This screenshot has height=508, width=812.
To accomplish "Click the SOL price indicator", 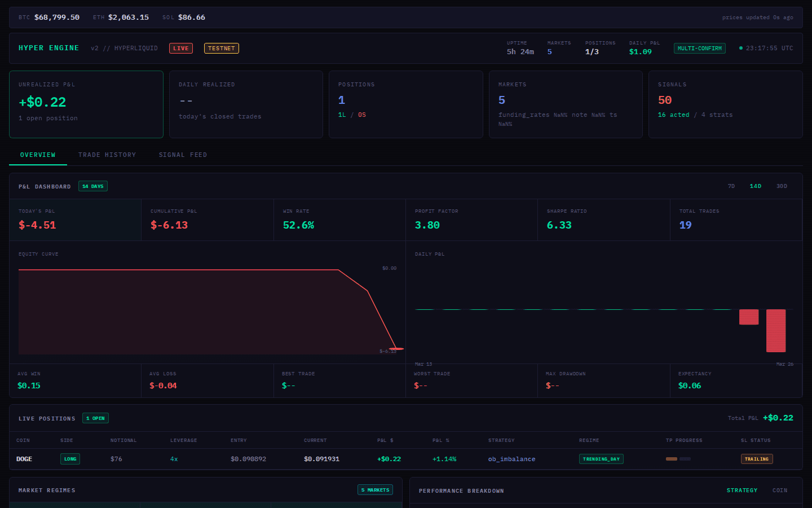I will [x=184, y=17].
